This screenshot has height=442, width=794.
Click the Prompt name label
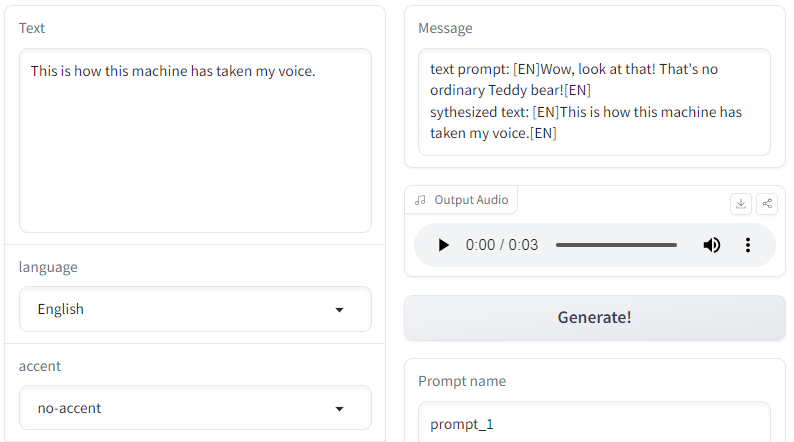(462, 381)
